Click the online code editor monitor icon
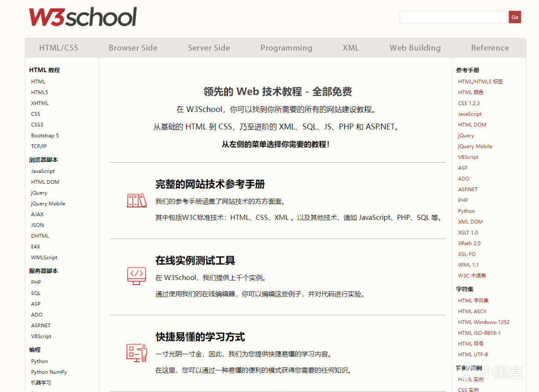539x392 pixels. (136, 276)
